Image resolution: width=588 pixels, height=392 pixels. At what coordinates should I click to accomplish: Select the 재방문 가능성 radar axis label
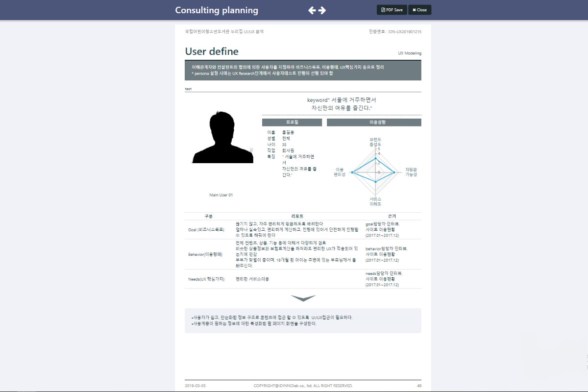point(411,172)
